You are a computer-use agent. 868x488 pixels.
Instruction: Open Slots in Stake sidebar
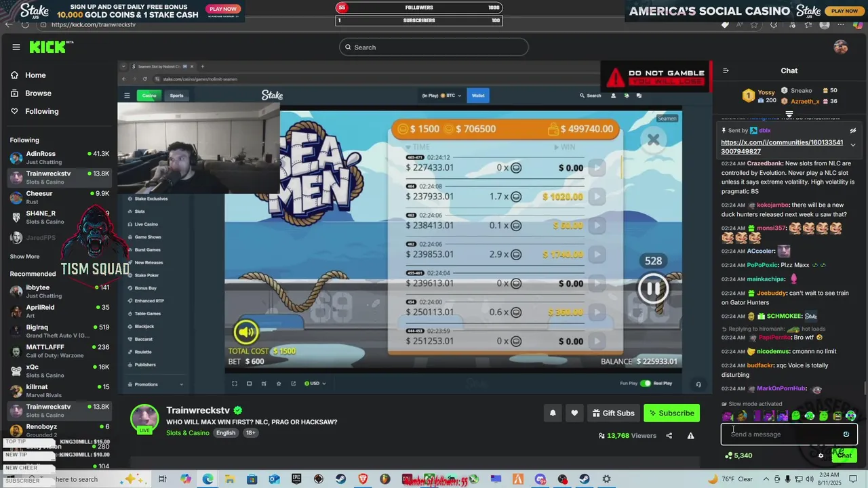point(140,211)
